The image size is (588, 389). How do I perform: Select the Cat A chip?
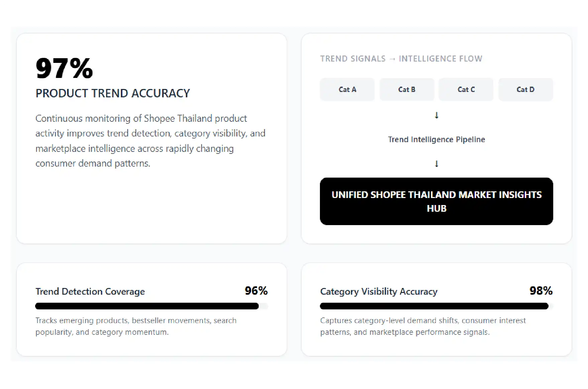(x=347, y=89)
